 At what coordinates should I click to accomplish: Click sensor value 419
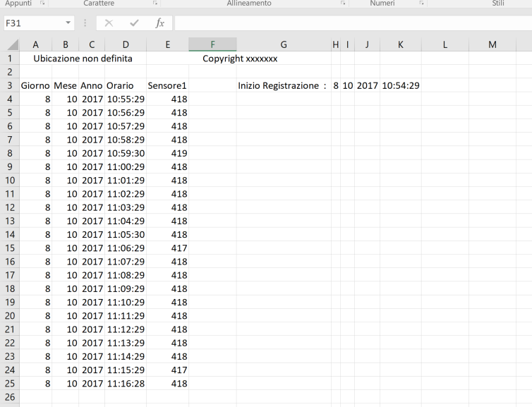point(168,153)
